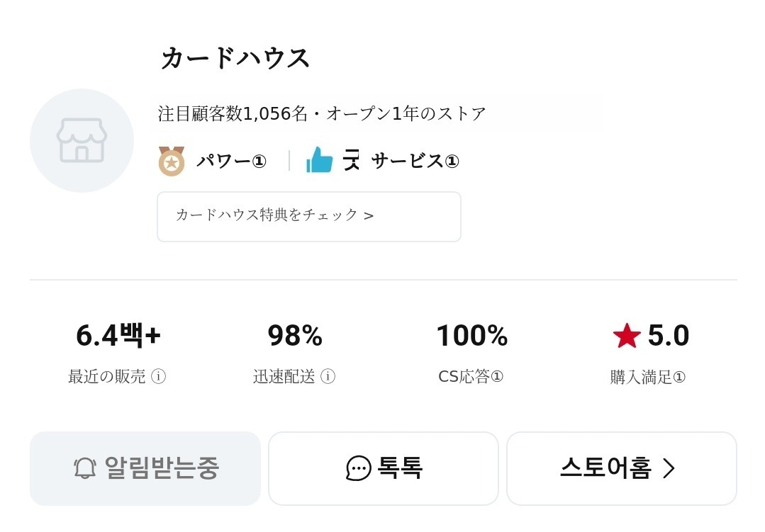Click the info icon beside サービス
Image resolution: width=765 pixels, height=532 pixels.
coord(452,162)
